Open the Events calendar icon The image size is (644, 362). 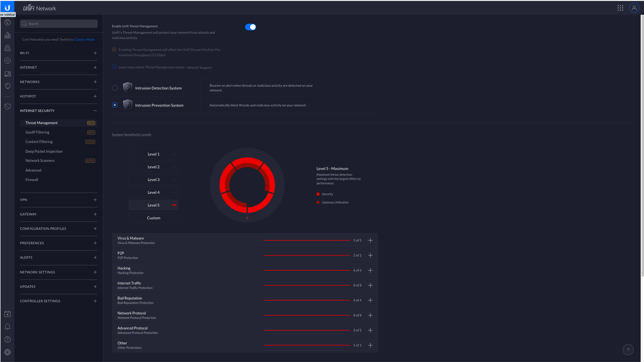coord(7,314)
